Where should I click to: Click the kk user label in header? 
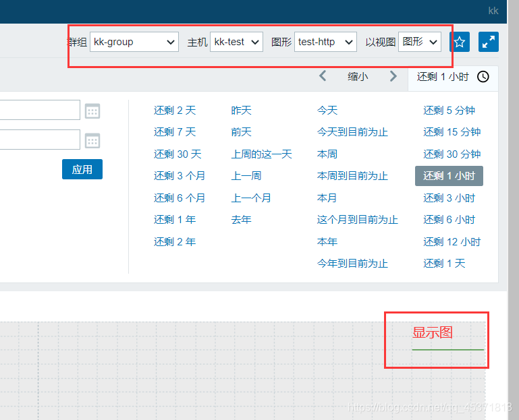pos(493,10)
